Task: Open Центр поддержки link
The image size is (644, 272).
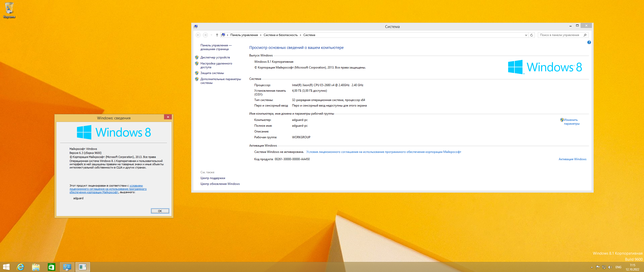Action: [213, 178]
